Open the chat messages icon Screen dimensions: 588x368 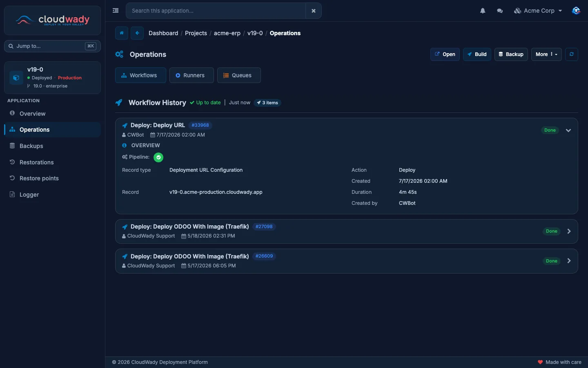500,11
